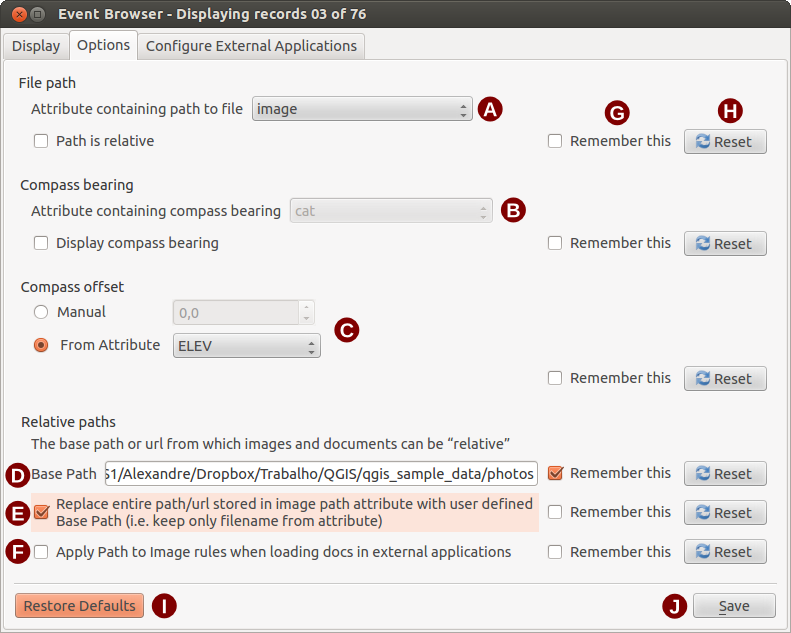Click the Save button
The width and height of the screenshot is (791, 633).
[734, 606]
